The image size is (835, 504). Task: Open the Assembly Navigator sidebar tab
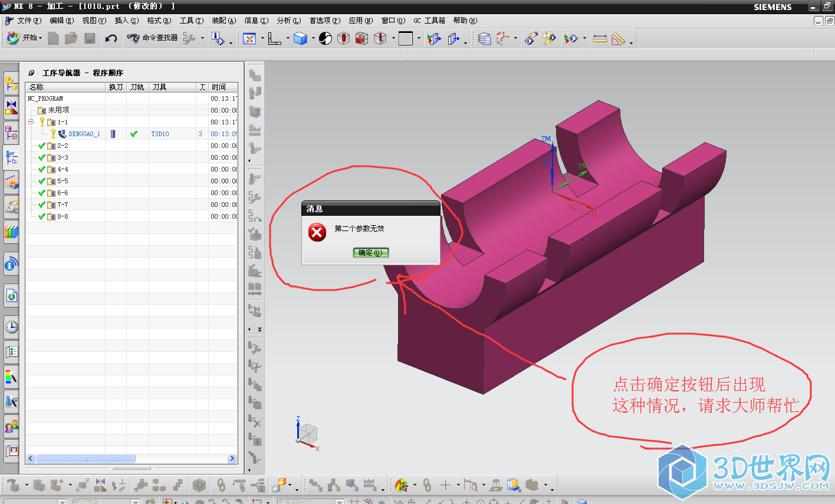point(11,83)
